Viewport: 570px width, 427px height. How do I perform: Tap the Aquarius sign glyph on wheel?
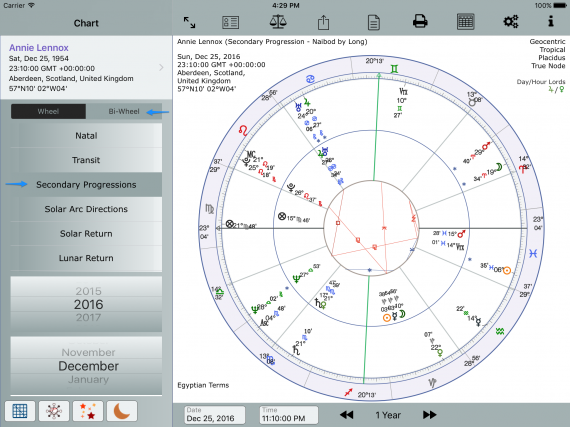500,331
